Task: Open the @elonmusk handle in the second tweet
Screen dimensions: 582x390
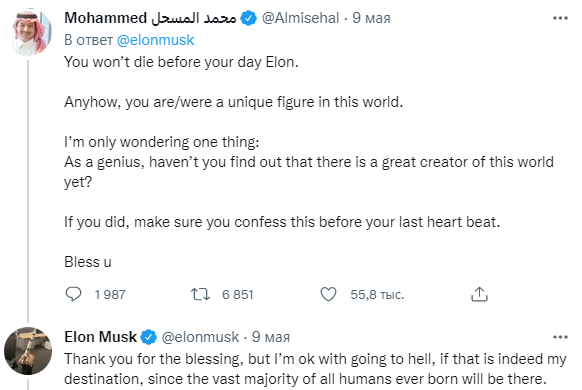Action: (200, 337)
